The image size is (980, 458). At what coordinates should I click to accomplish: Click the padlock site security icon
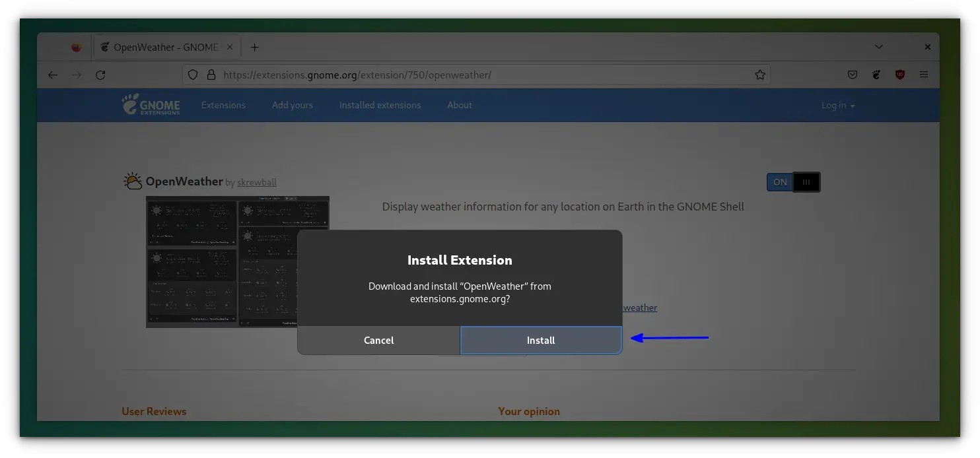pyautogui.click(x=211, y=75)
